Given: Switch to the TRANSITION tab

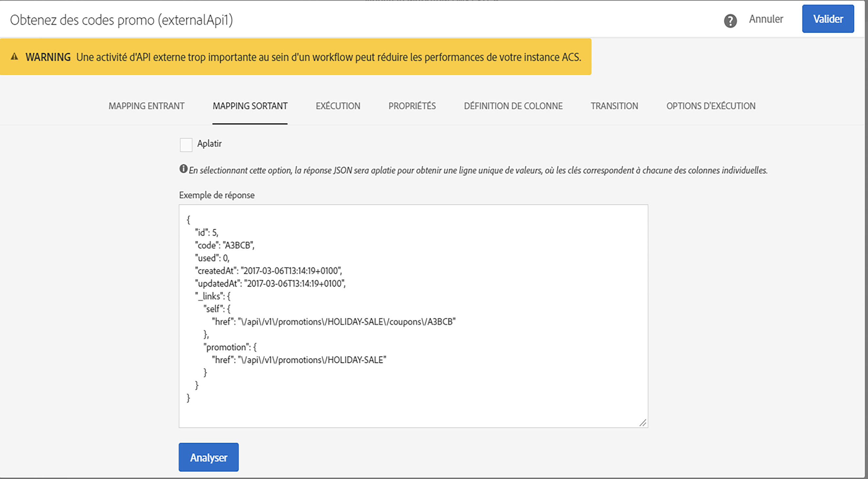Looking at the screenshot, I should (x=614, y=106).
